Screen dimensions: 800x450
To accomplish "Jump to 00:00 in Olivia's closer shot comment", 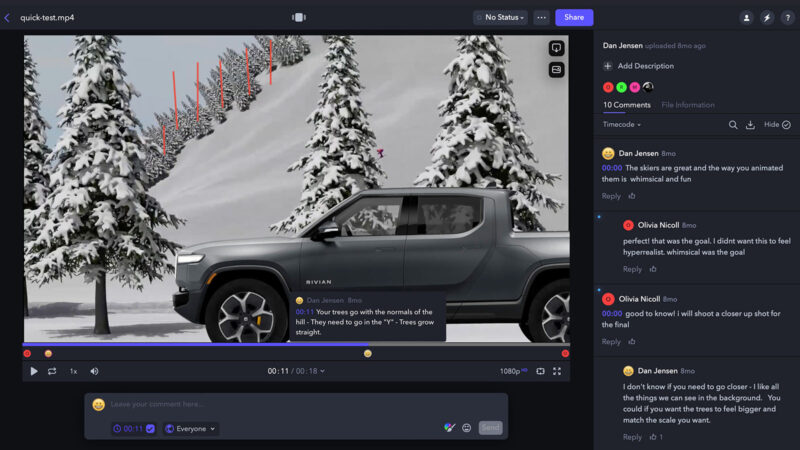I will click(612, 313).
